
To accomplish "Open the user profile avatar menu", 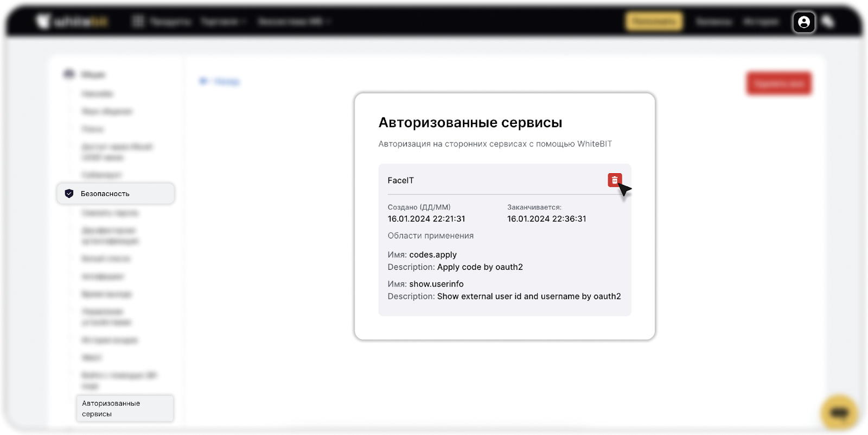I will (x=804, y=22).
